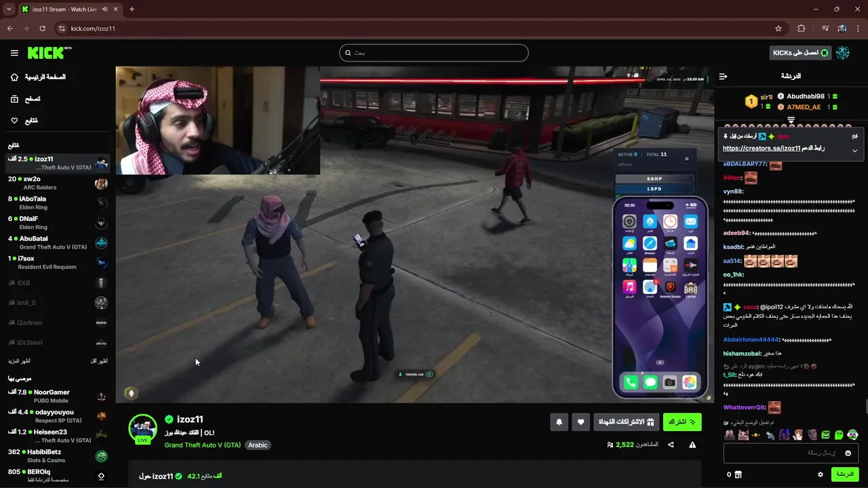The width and height of the screenshot is (868, 488).
Task: Open a new Chrome tab
Action: 132,9
